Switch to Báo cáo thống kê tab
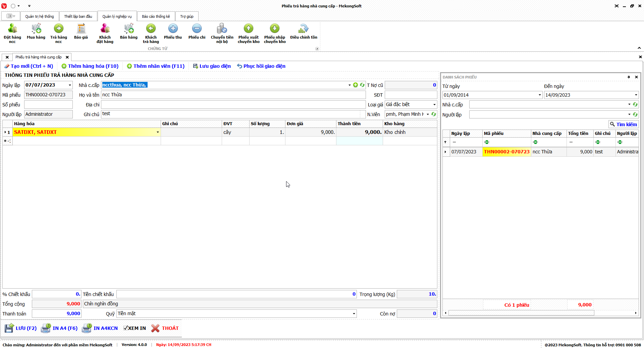Image resolution: width=644 pixels, height=348 pixels. pos(156,16)
